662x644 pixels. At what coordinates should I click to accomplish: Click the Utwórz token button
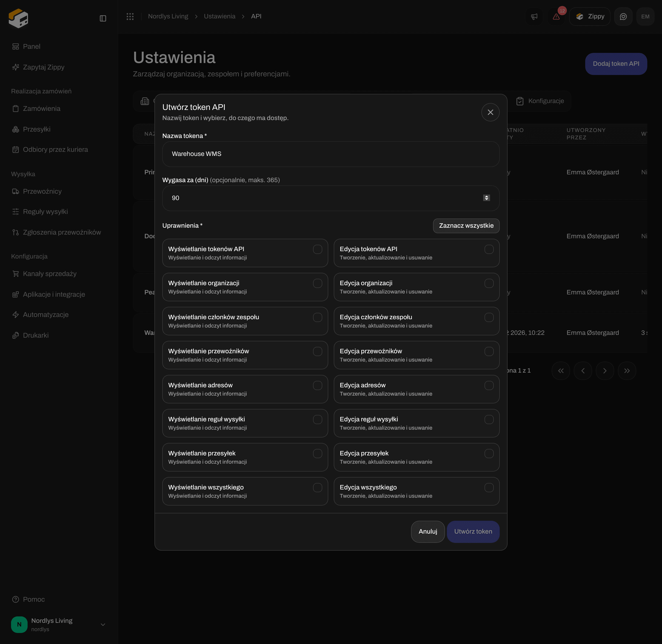click(473, 532)
